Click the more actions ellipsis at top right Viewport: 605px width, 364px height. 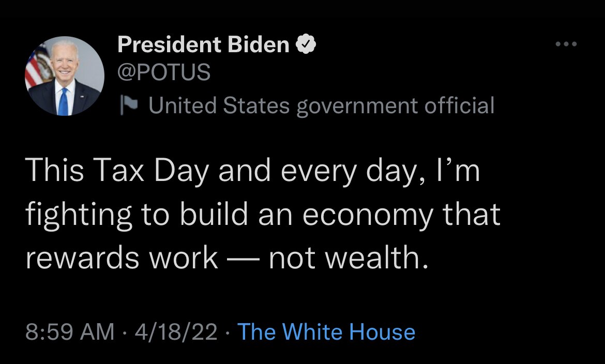tap(567, 43)
